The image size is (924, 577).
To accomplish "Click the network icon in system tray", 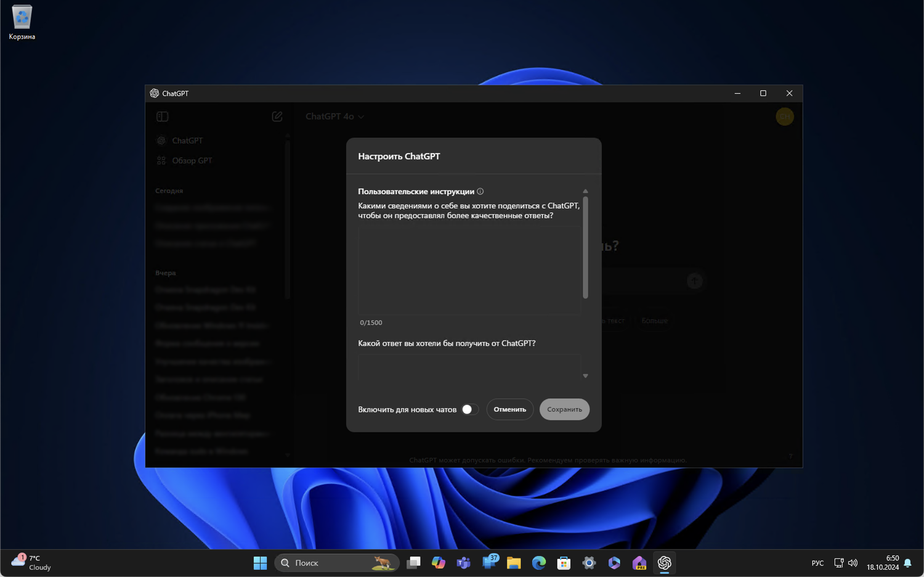I will coord(838,563).
